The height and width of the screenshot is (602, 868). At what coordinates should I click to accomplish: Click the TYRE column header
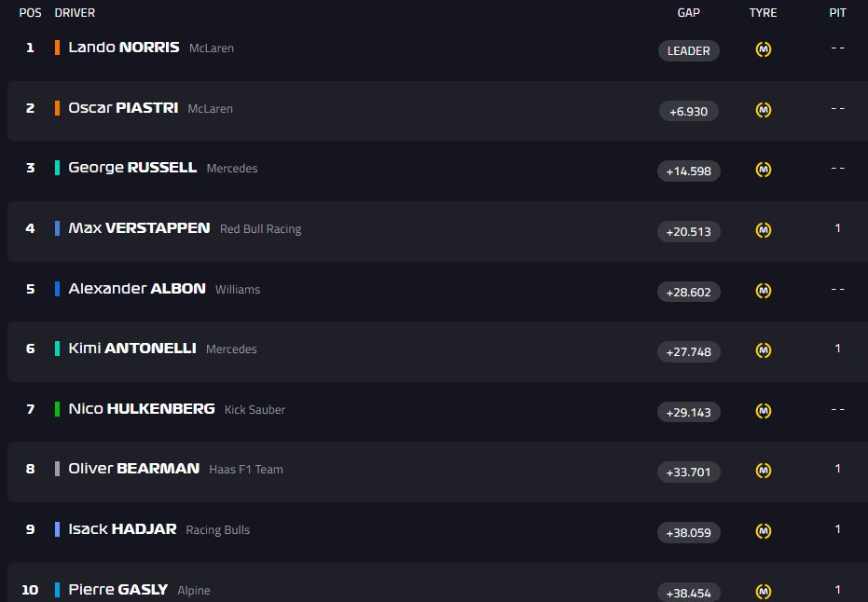(x=763, y=13)
